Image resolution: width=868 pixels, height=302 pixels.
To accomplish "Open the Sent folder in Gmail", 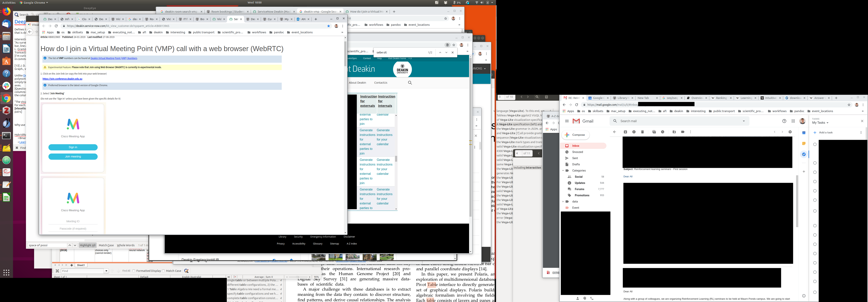I will (575, 158).
